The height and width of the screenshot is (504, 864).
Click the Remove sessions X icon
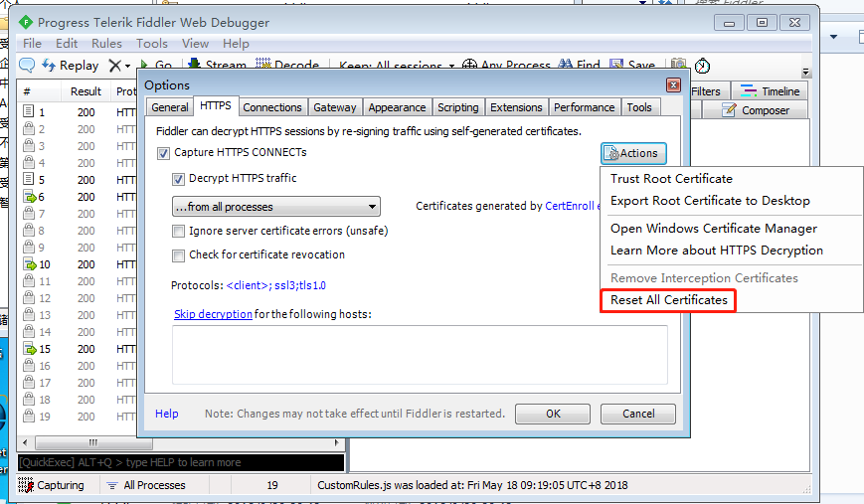[x=114, y=66]
